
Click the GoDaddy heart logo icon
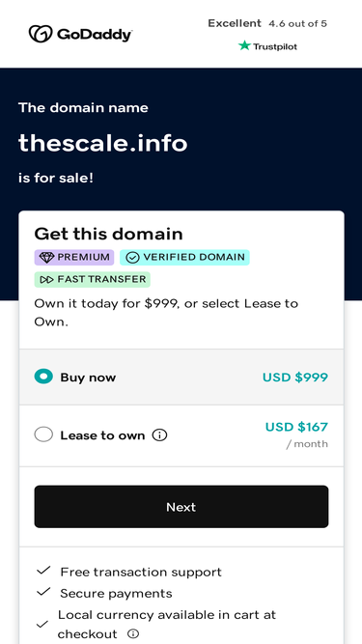41,34
